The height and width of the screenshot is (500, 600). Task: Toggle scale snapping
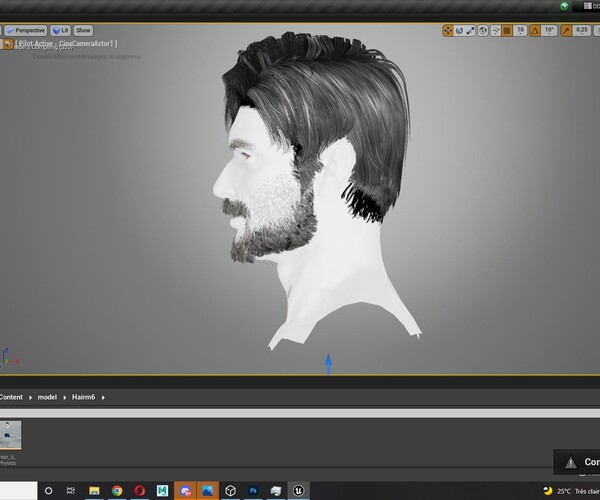pyautogui.click(x=566, y=31)
